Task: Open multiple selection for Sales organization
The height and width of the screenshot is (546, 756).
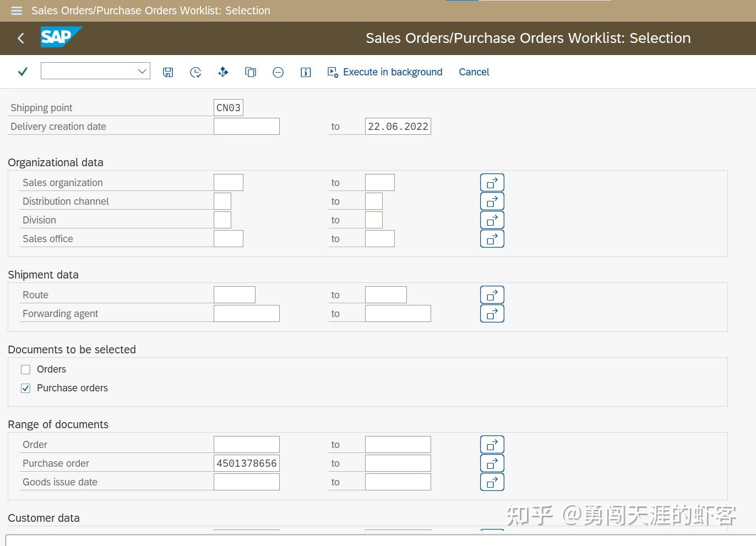Action: (x=492, y=182)
